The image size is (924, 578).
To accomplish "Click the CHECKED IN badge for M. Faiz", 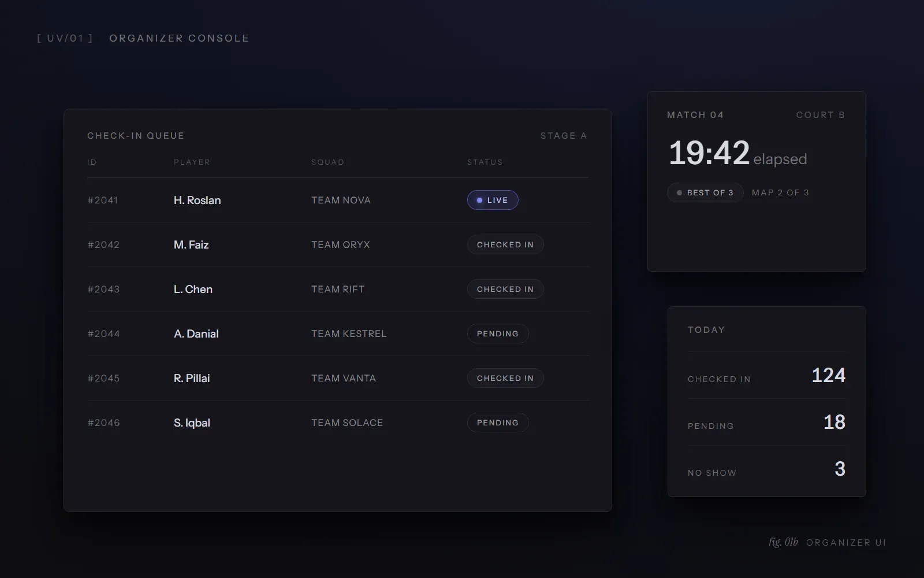I will click(505, 244).
